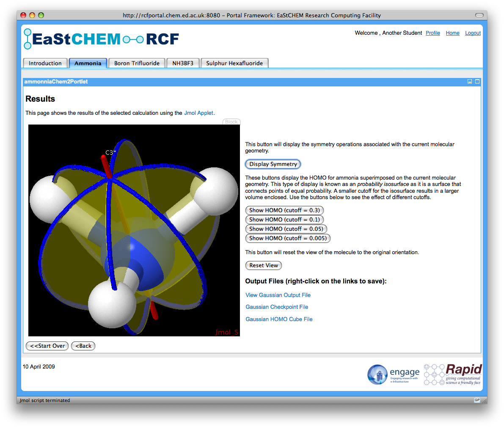Show HOMO with cutoff 0.005

tap(288, 238)
